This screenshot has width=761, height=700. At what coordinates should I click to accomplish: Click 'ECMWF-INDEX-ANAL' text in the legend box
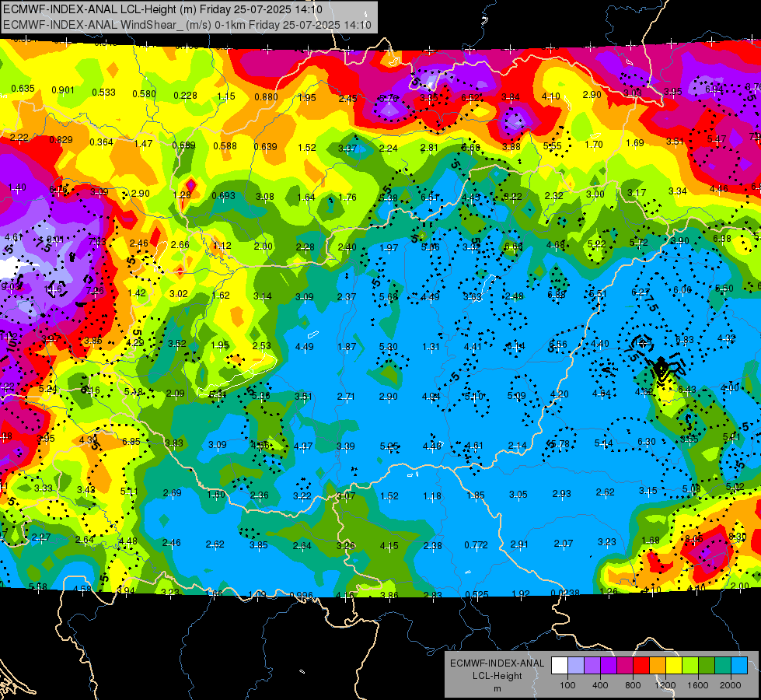click(x=497, y=663)
